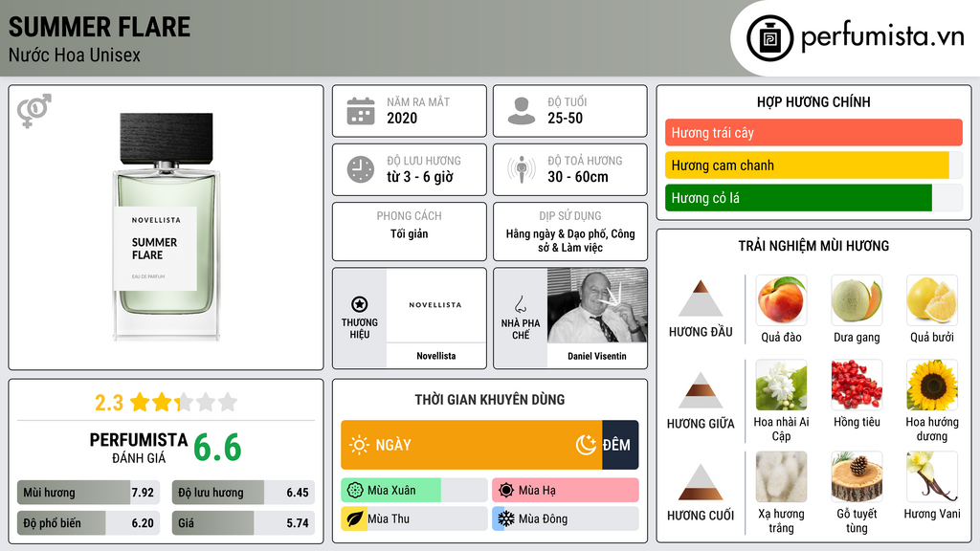980x551 pixels.
Task: Open the Dưa gang melon note image
Action: point(857,299)
